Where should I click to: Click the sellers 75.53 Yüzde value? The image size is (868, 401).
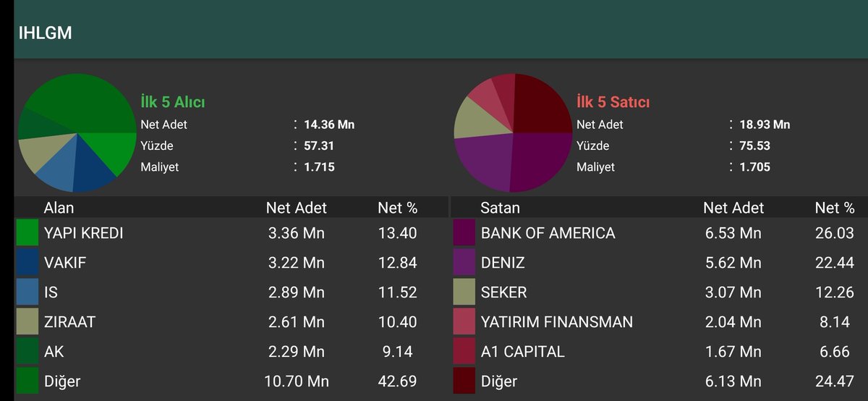(754, 145)
